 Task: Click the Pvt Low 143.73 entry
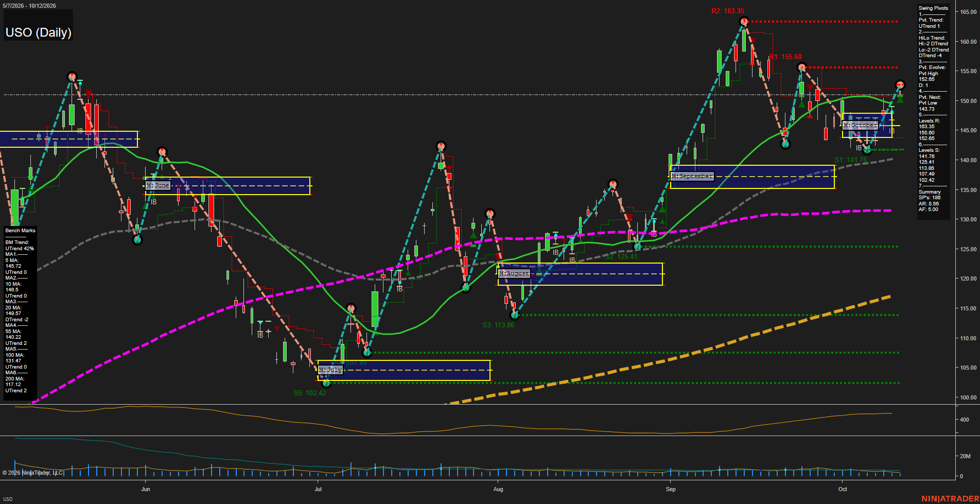(928, 106)
